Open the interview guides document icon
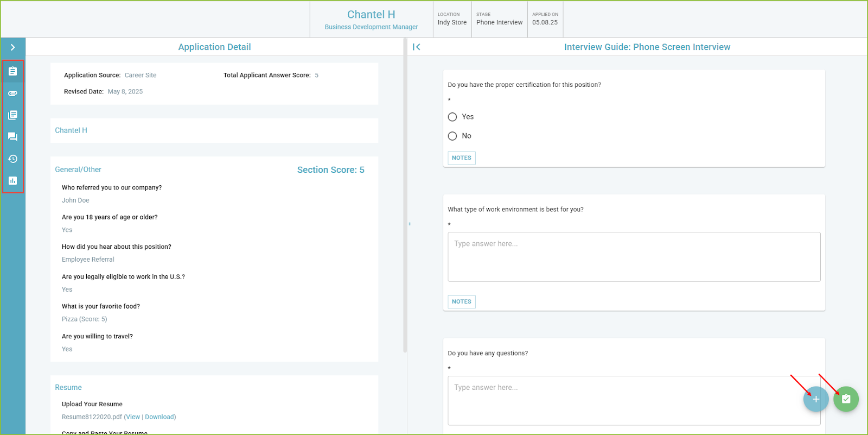 [x=12, y=115]
